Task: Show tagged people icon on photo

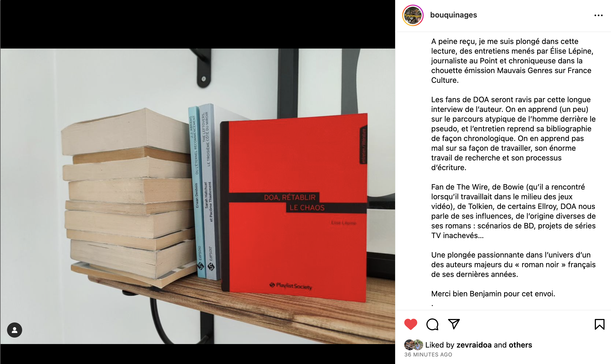Action: 15,330
